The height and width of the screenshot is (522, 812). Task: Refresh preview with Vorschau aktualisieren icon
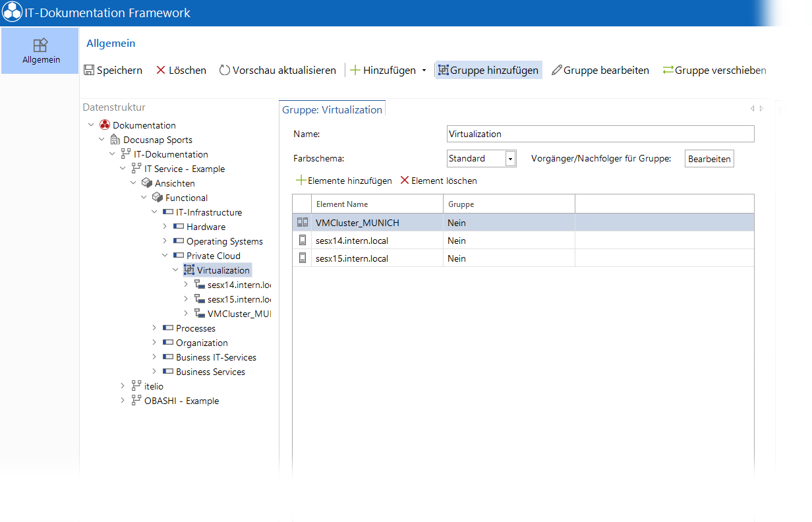point(225,70)
